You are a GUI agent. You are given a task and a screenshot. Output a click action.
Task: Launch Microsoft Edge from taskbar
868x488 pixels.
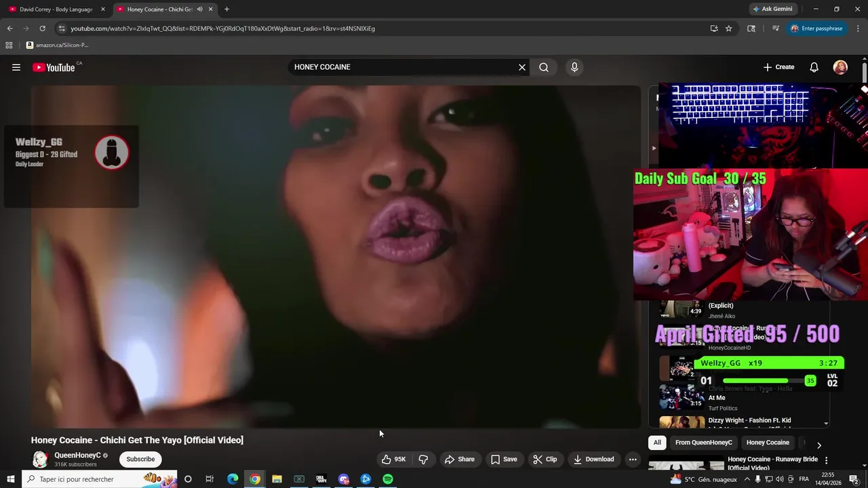tap(233, 479)
